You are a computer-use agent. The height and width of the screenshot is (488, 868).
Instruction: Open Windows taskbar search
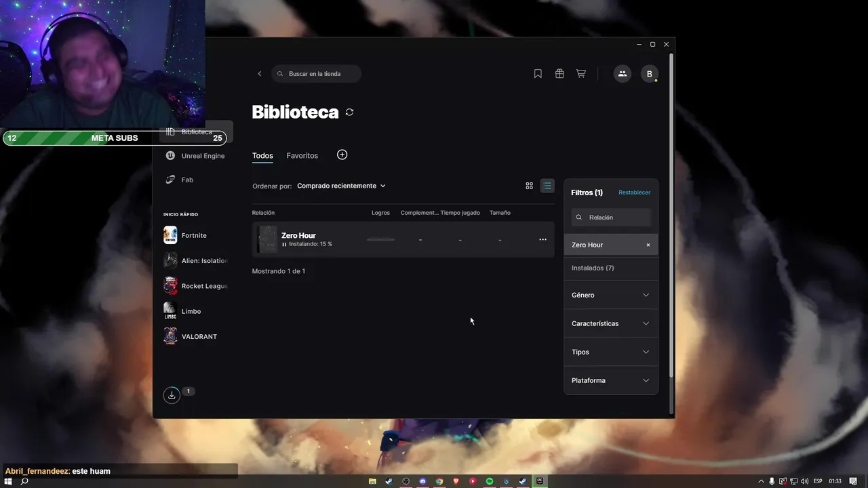pos(24,481)
